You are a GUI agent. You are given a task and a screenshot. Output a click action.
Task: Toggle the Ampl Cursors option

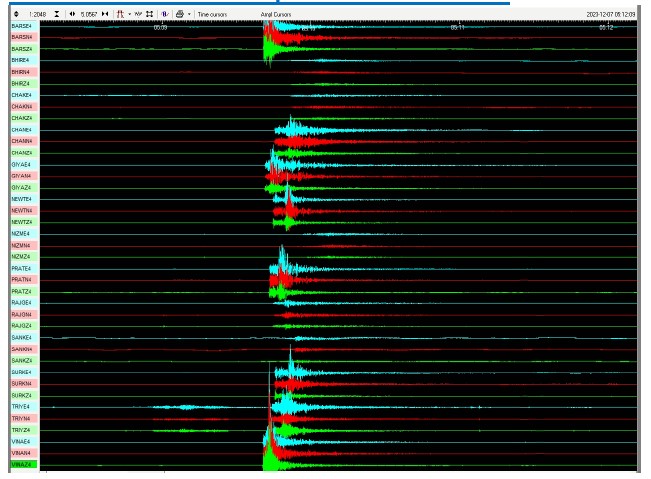coord(276,15)
